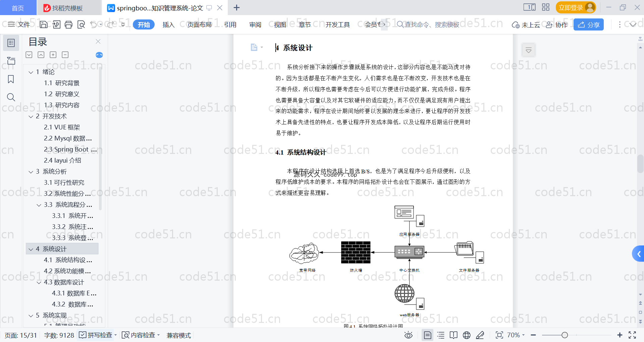Close the 目录 outline panel
Viewport: 644px width, 342px height.
98,41
